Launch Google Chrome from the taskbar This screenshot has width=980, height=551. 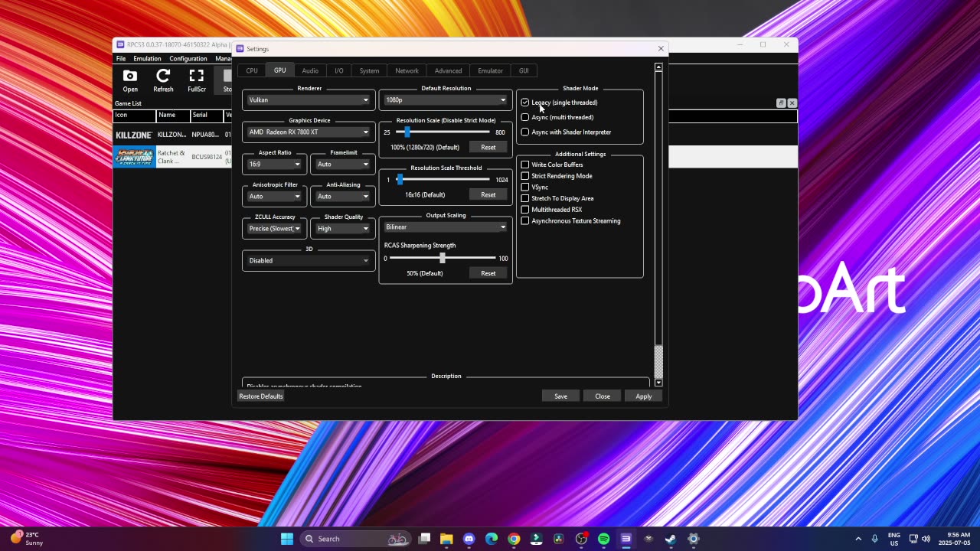pos(514,539)
